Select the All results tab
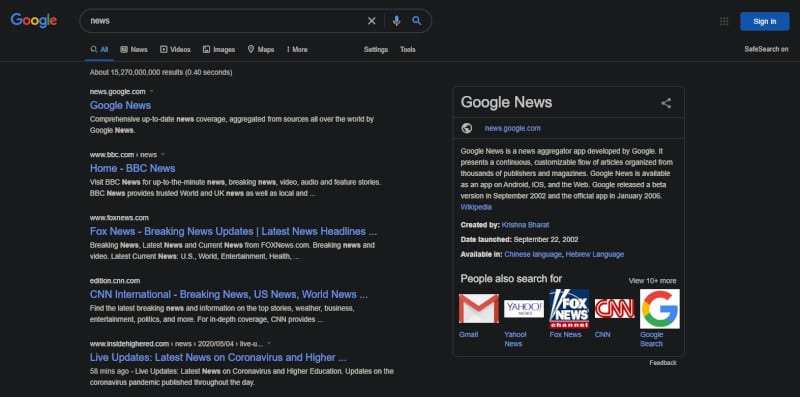The image size is (800, 397). click(99, 49)
